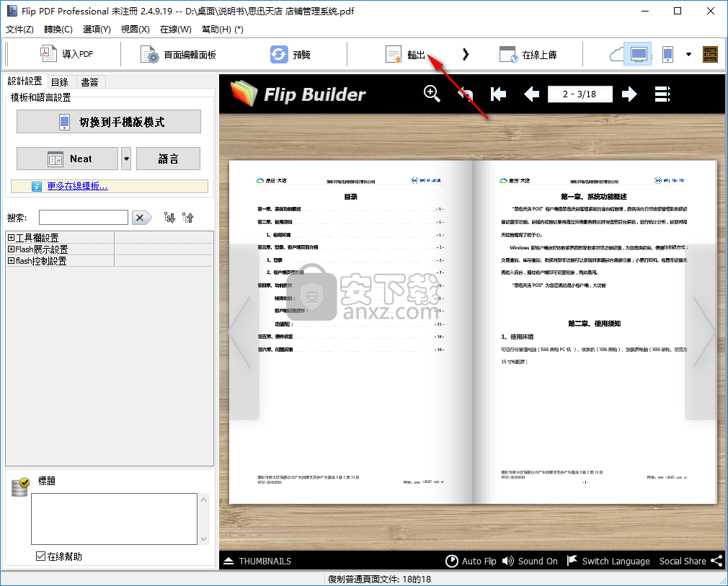Open the template dropdown next to Neat
This screenshot has height=586, width=728.
[126, 159]
